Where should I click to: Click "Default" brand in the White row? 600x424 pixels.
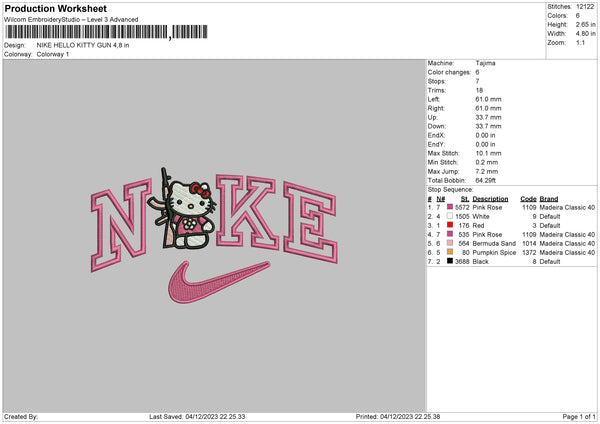click(x=550, y=217)
